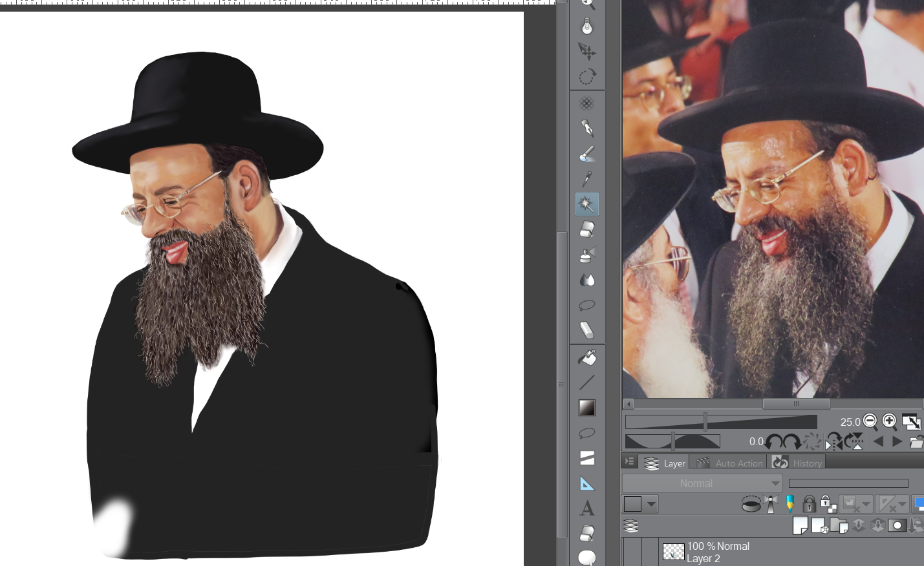The width and height of the screenshot is (924, 566).
Task: Click the 0.0 rotation value
Action: [x=757, y=442]
